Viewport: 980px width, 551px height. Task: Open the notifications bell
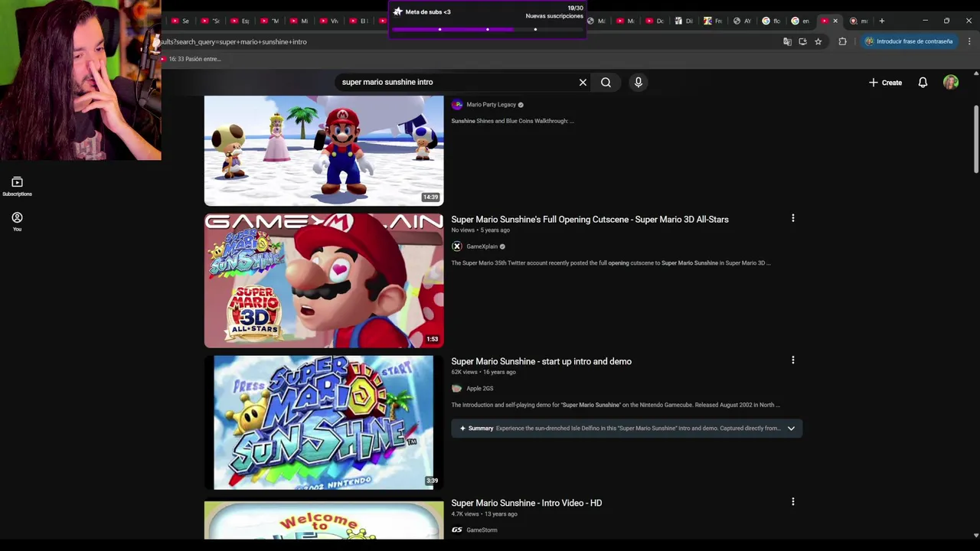923,82
